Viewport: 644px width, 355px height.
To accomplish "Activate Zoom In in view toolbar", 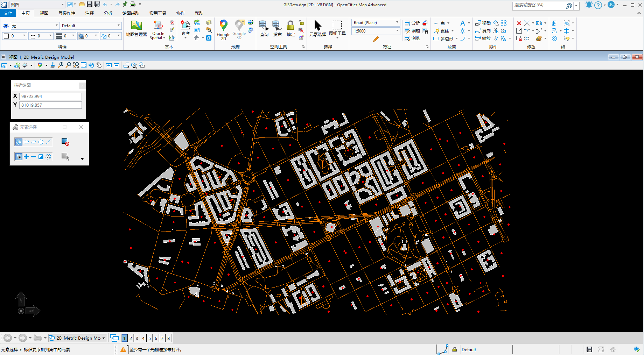I will (60, 65).
